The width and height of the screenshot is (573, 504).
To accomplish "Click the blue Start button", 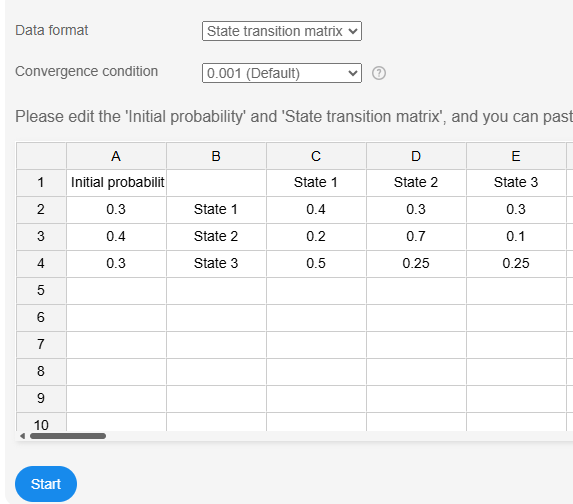I will point(46,484).
